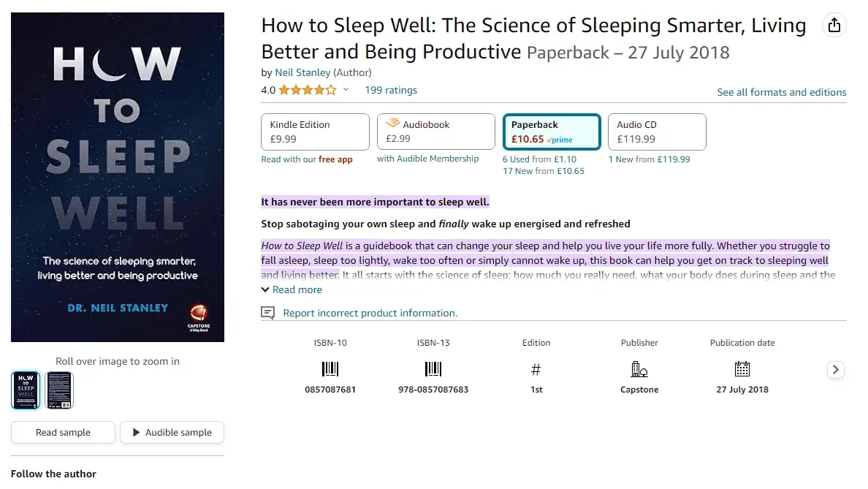The height and width of the screenshot is (489, 868).
Task: Open the 199 ratings link
Action: 391,90
